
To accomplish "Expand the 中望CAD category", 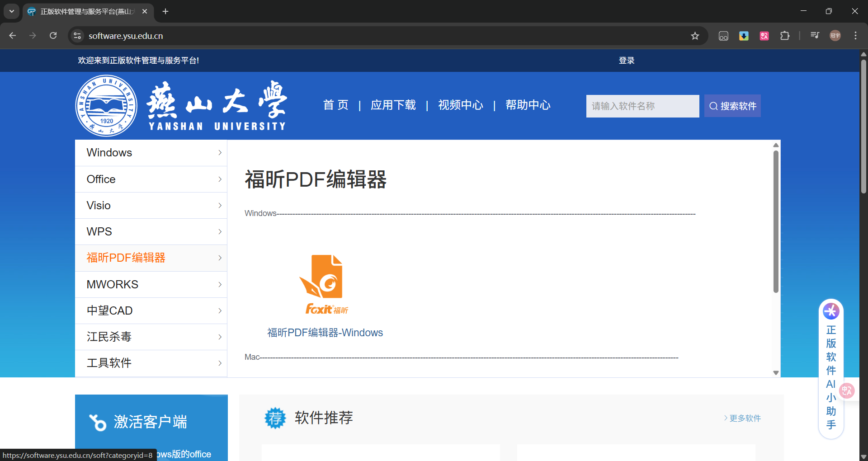I will [x=151, y=310].
